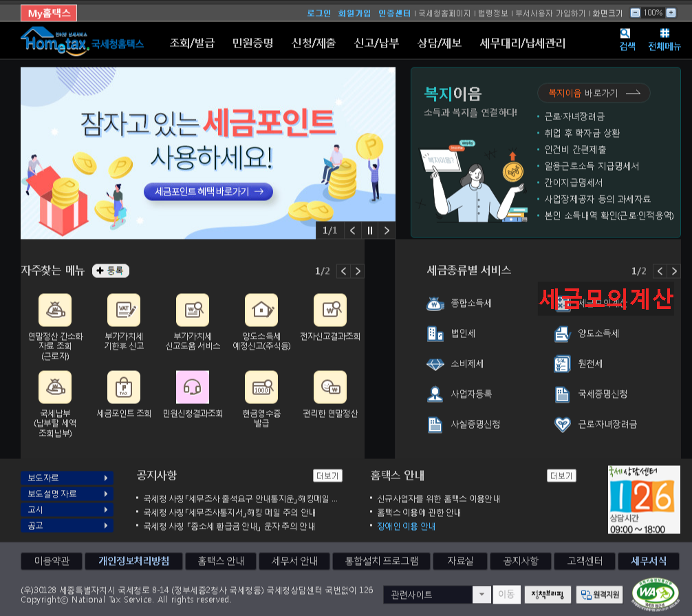
Task: Show previous page of 자주찾는 메뉴
Action: coord(344,271)
